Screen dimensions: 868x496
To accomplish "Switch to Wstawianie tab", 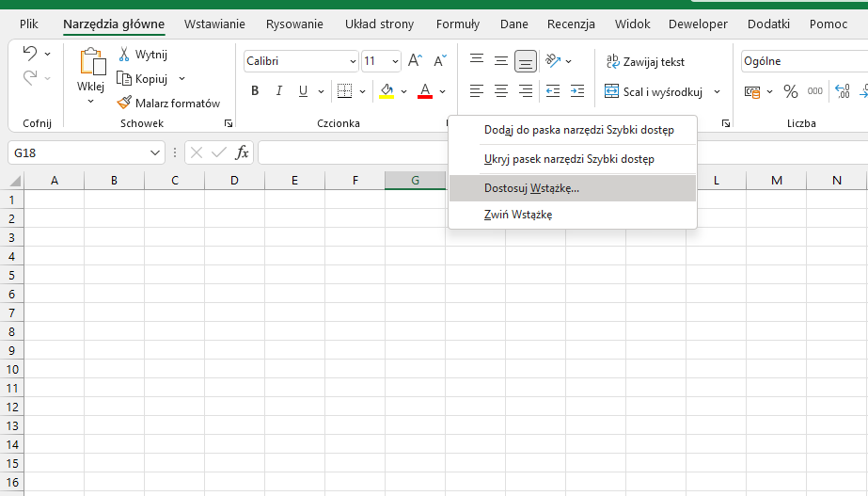I will (214, 24).
